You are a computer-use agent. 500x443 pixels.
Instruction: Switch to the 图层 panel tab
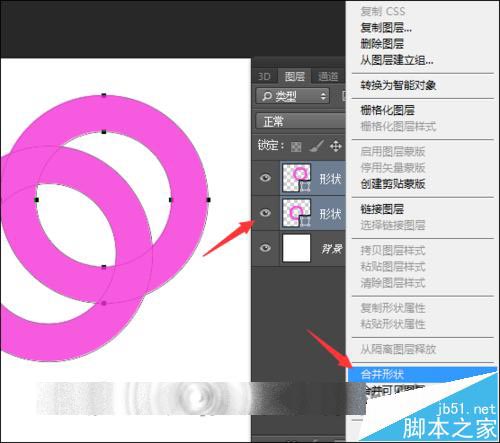295,77
